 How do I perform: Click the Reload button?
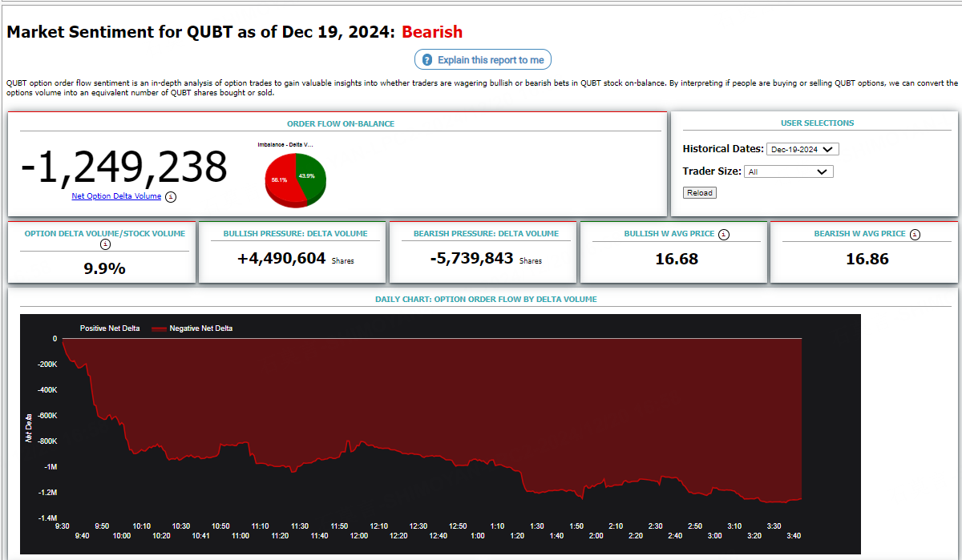(x=700, y=193)
